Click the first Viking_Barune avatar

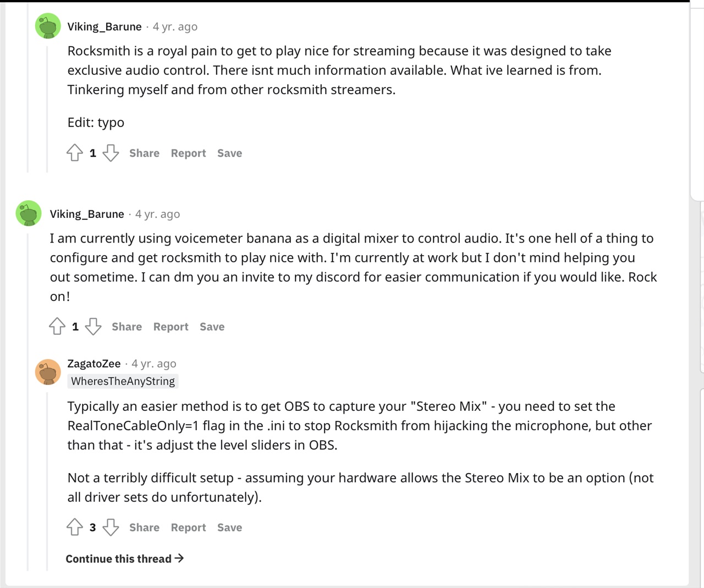(48, 26)
